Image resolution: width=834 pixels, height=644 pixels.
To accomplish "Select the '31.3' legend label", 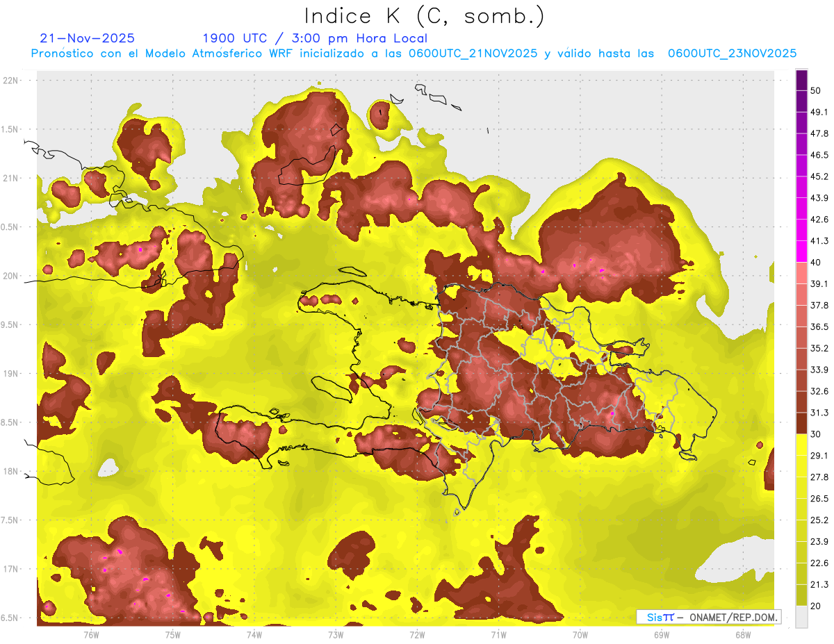I will click(820, 413).
